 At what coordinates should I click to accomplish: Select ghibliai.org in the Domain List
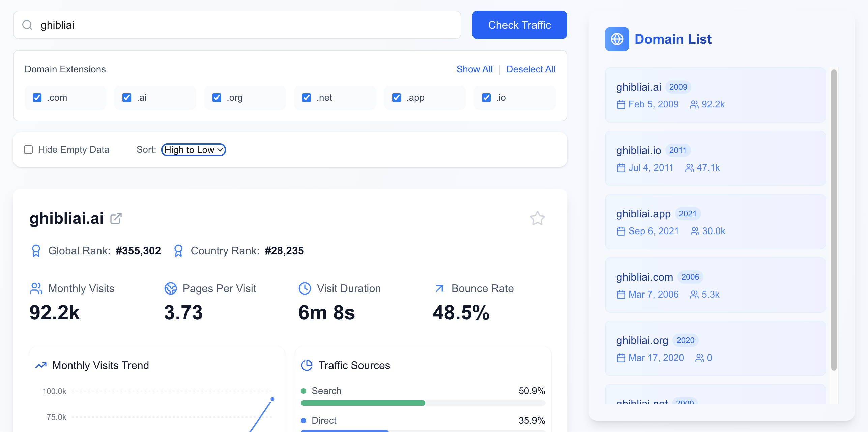(x=715, y=348)
